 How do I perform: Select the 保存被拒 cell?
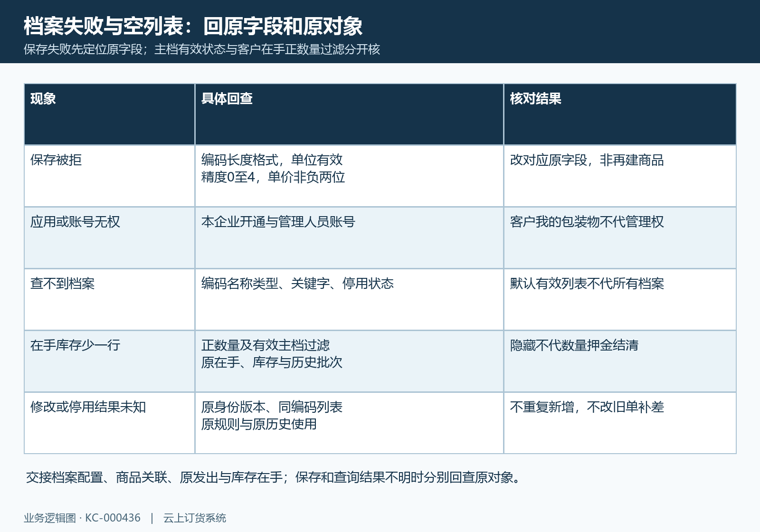(x=110, y=176)
